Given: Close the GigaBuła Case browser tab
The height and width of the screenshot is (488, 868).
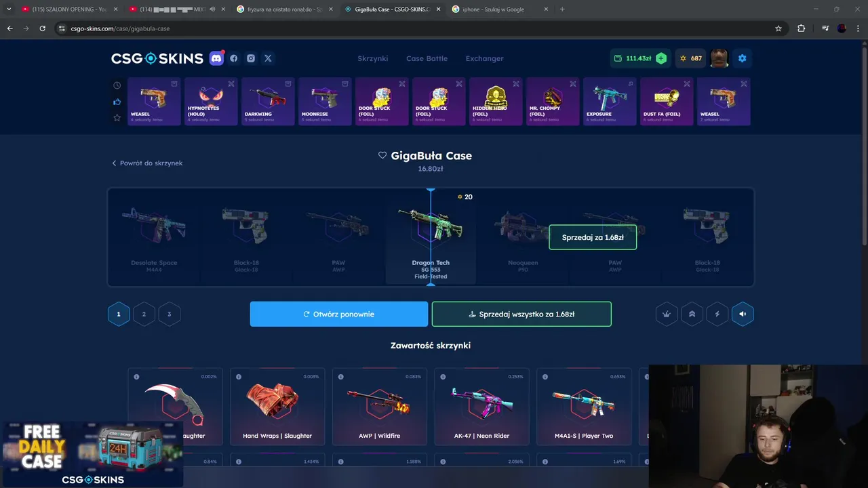Looking at the screenshot, I should (x=438, y=9).
